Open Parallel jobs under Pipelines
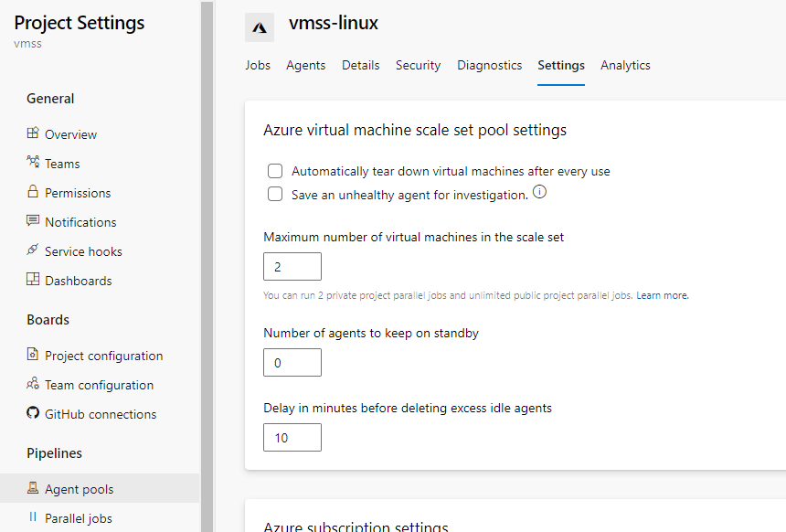The height and width of the screenshot is (532, 786). [x=79, y=518]
